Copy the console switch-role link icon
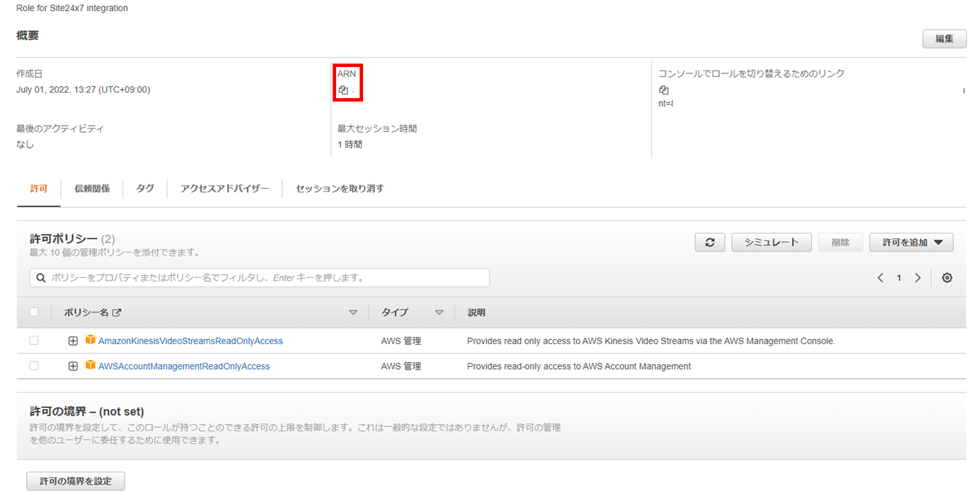 tap(664, 90)
